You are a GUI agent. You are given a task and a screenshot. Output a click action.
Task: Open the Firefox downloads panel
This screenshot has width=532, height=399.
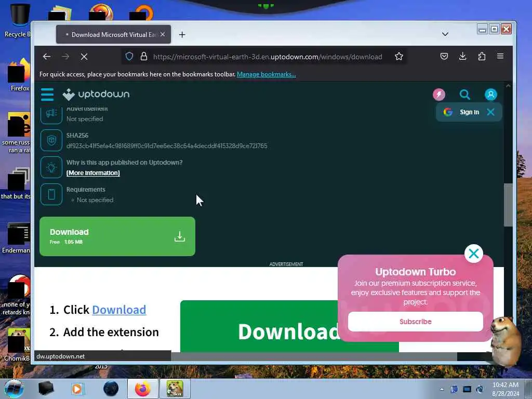[463, 56]
